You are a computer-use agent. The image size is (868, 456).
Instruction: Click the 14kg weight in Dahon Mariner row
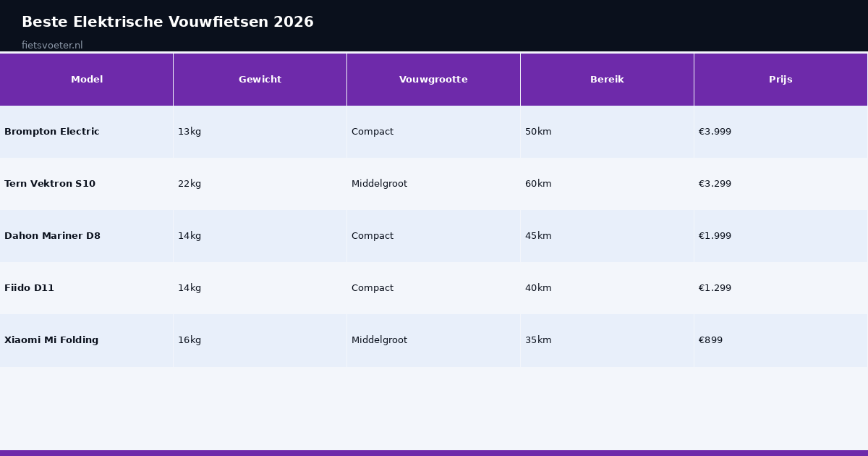pyautogui.click(x=190, y=236)
